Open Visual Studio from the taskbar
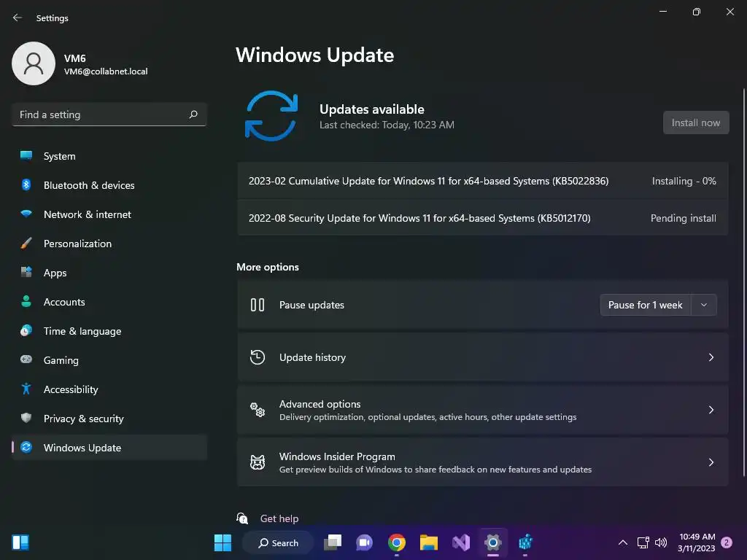The width and height of the screenshot is (747, 560). pyautogui.click(x=461, y=542)
